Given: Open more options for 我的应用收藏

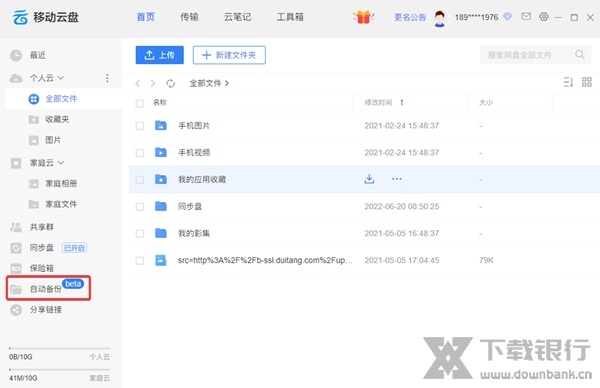Looking at the screenshot, I should pyautogui.click(x=397, y=179).
